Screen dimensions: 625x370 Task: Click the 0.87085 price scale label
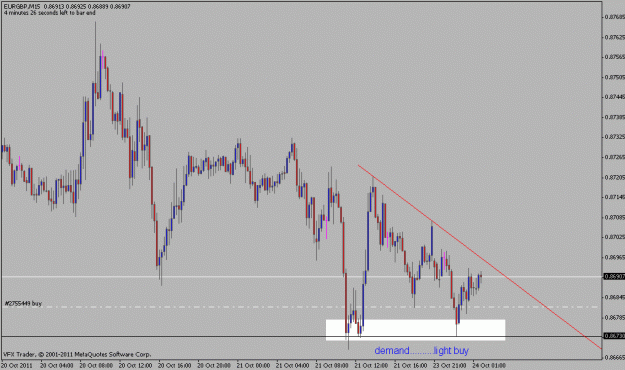614,217
